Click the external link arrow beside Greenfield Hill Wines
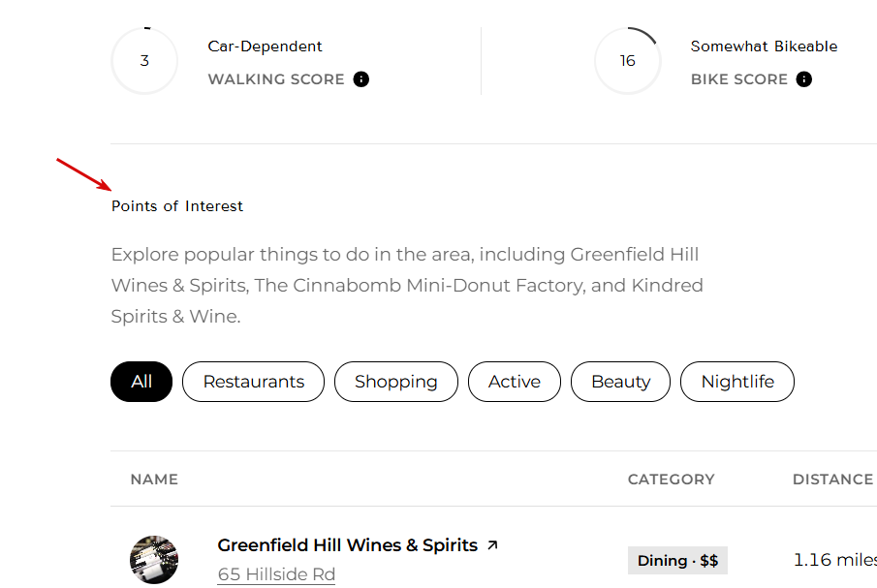 (x=492, y=545)
